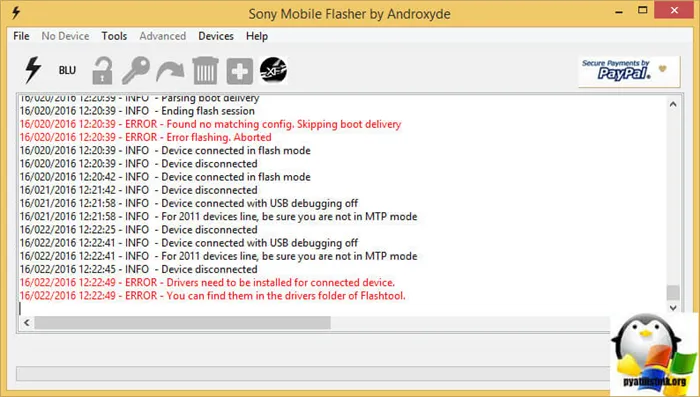Click the log scroll up arrow
700x397 pixels.
pos(673,104)
